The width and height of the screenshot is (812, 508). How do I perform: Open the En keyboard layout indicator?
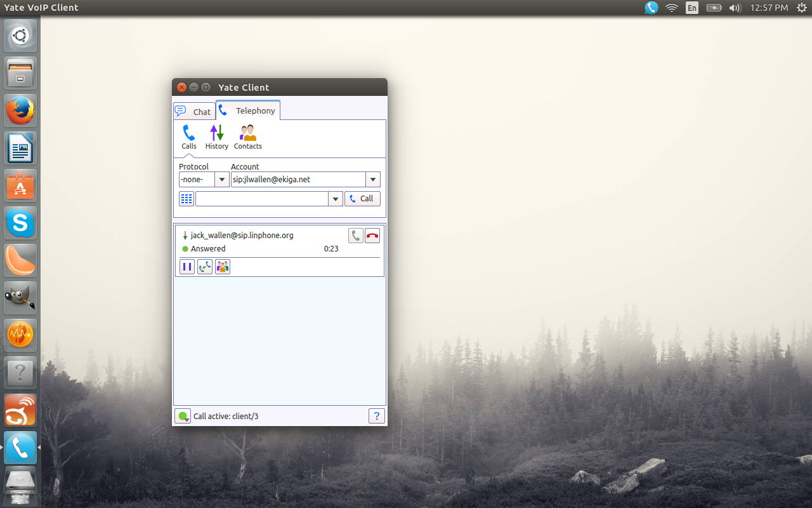pos(692,8)
